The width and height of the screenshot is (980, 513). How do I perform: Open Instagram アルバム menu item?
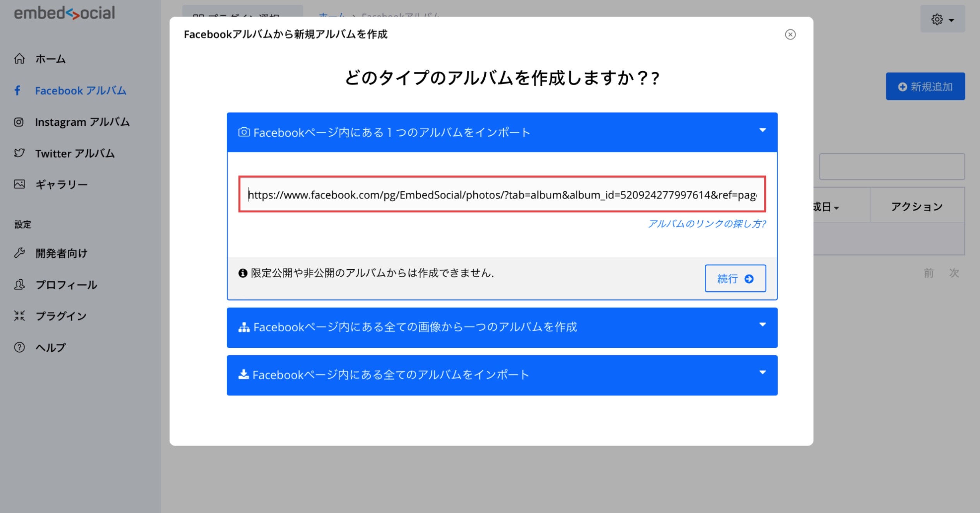[x=82, y=122]
